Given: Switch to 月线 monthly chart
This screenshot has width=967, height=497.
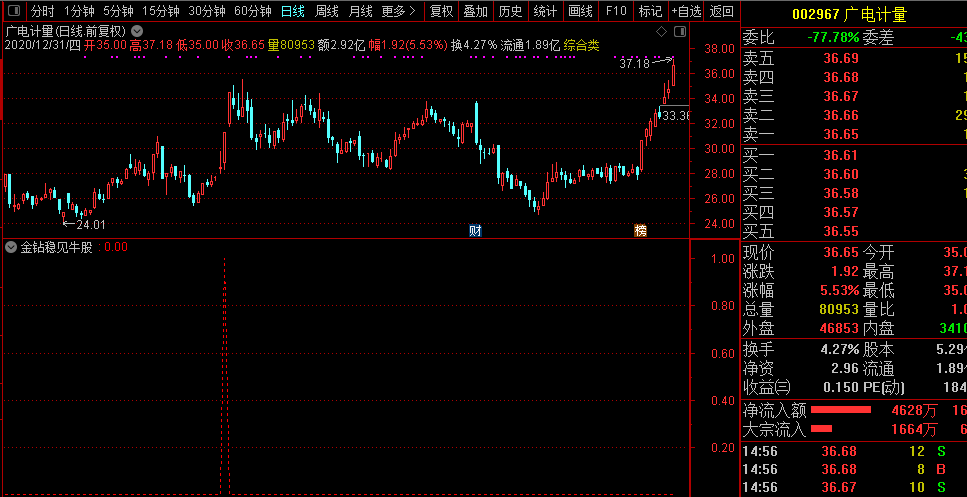Looking at the screenshot, I should (x=360, y=12).
